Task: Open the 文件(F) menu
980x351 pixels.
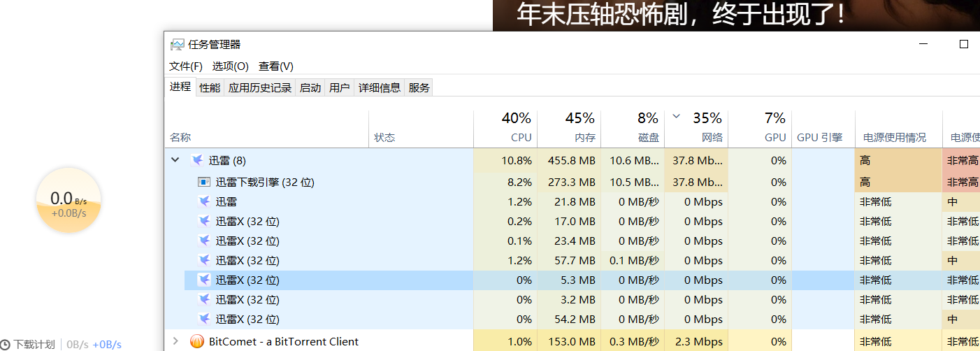Action: click(185, 66)
